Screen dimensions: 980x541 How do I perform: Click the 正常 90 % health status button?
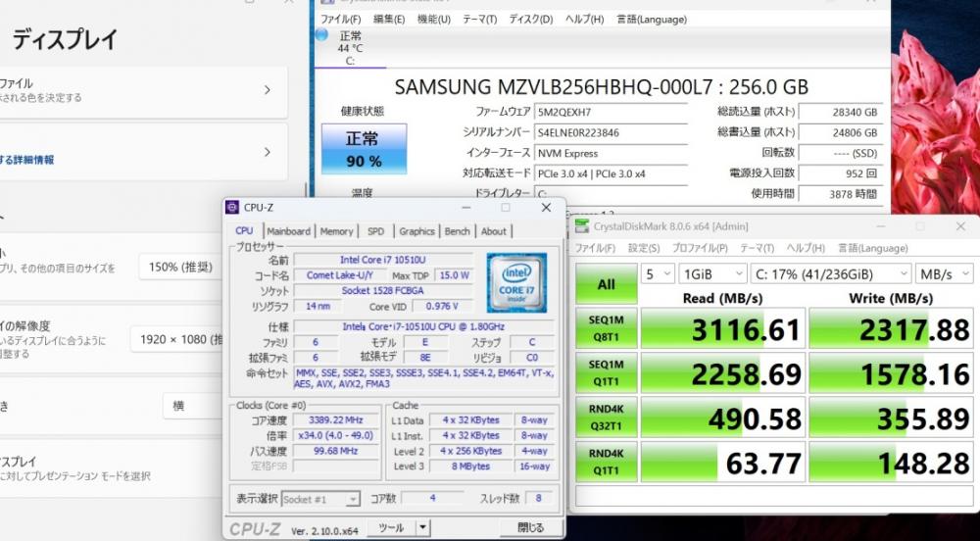(364, 149)
